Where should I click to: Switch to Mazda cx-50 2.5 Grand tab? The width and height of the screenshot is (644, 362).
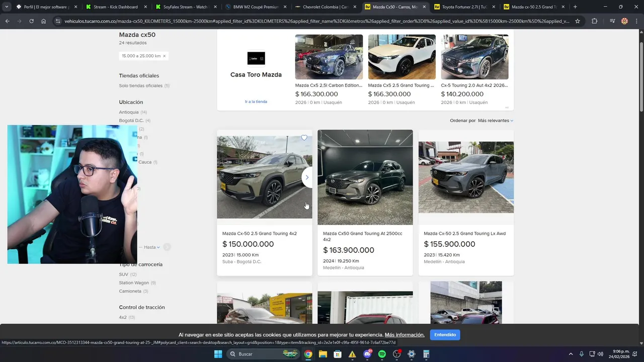[533, 7]
